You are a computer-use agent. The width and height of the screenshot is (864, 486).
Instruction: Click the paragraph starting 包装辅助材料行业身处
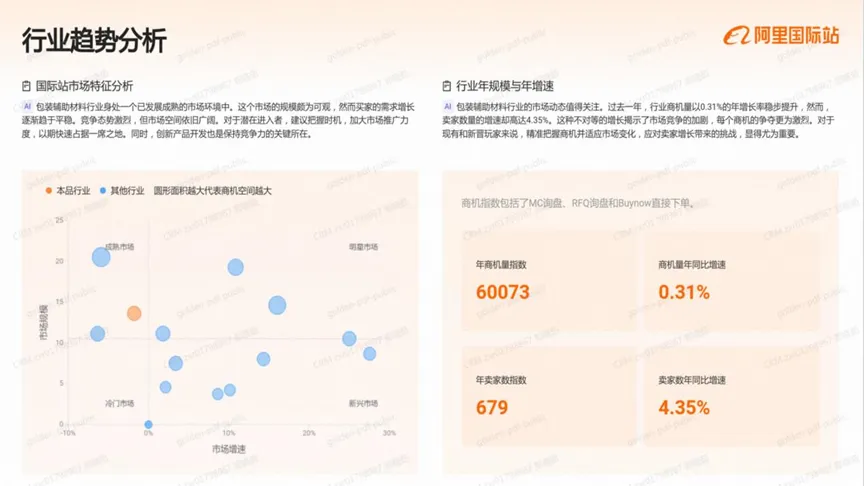pos(218,120)
